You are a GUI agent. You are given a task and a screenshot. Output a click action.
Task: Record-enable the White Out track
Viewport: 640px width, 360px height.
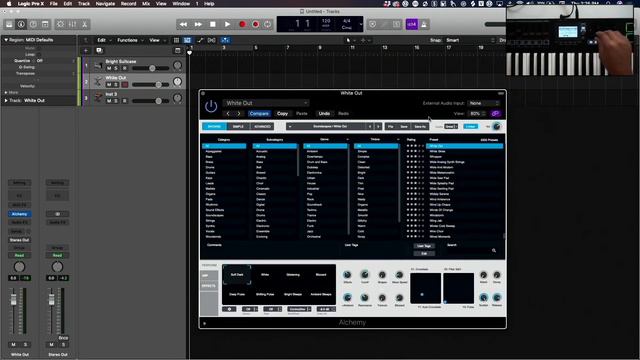pyautogui.click(x=124, y=84)
